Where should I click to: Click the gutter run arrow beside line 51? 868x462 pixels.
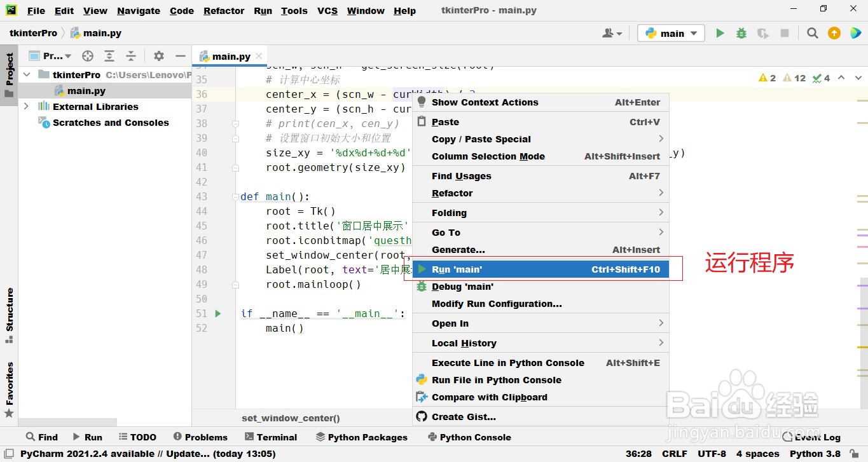coord(218,313)
